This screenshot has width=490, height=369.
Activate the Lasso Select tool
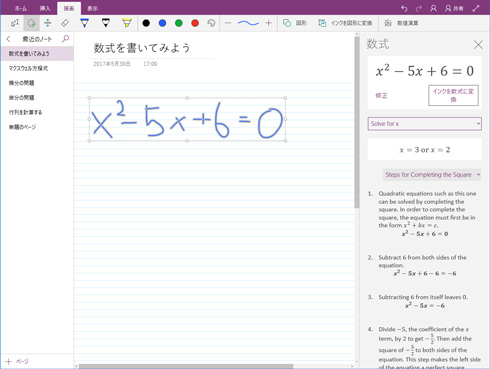(x=31, y=23)
